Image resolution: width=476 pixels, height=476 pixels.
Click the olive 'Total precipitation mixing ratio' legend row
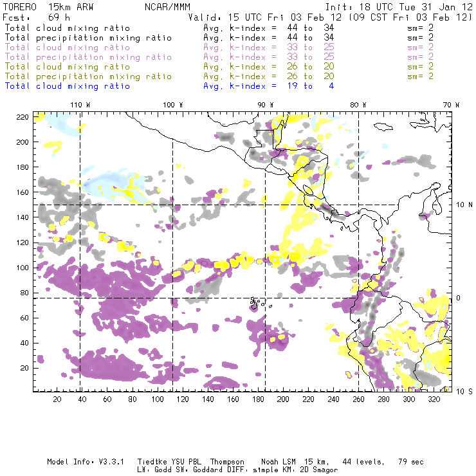click(219, 76)
